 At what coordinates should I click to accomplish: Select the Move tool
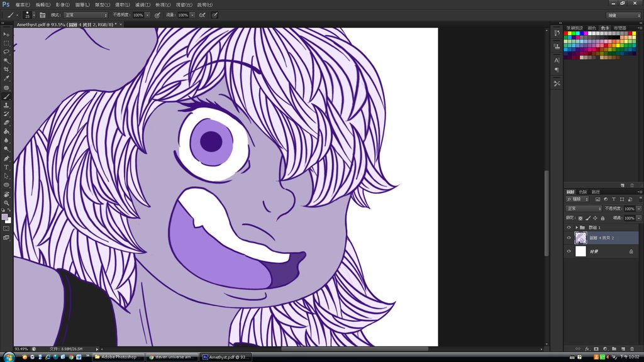pyautogui.click(x=6, y=35)
